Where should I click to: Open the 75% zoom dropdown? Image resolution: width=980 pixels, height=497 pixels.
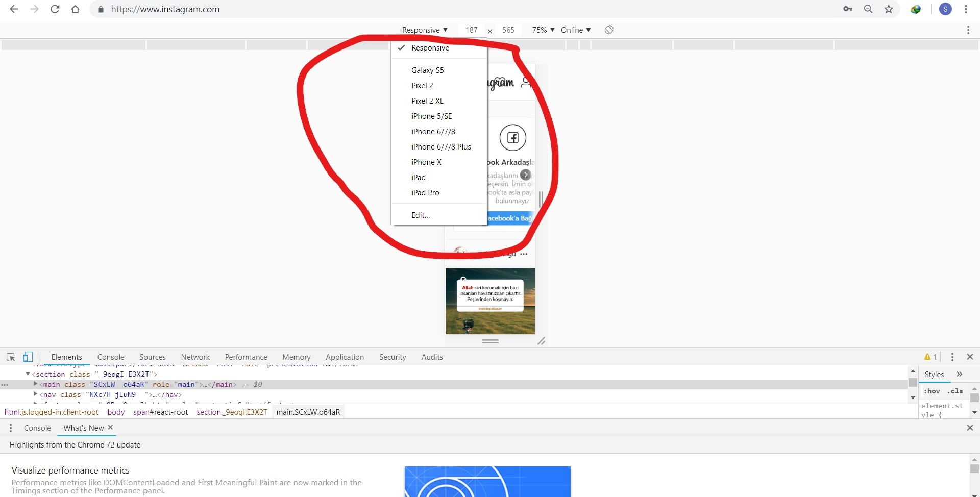pos(543,30)
